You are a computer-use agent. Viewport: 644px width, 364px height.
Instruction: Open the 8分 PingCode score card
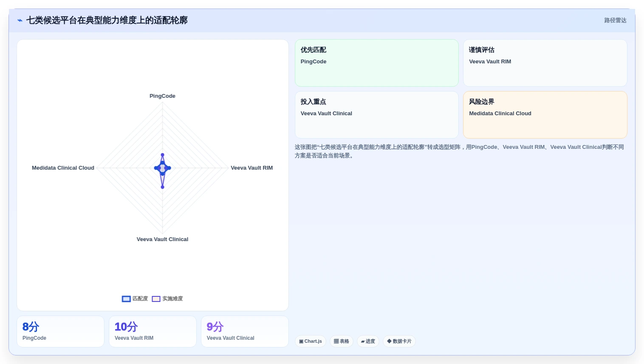coord(60,332)
